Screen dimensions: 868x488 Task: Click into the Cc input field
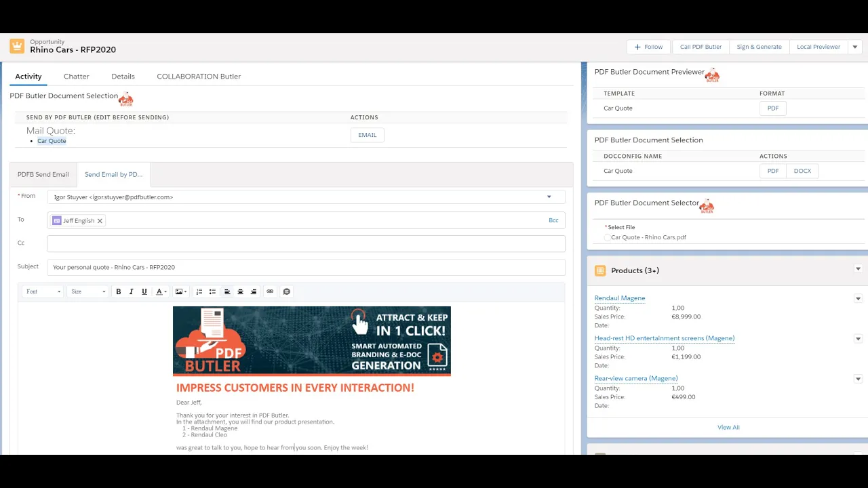[306, 243]
